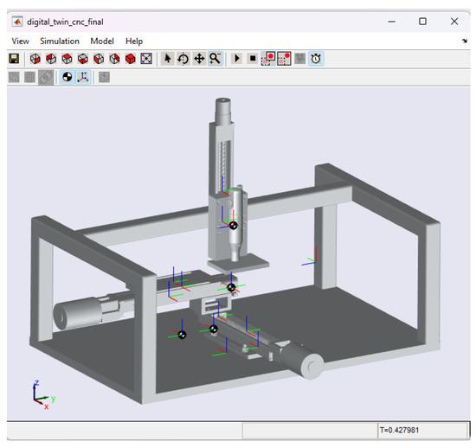Open the View menu
Viewport: 476px width, 448px height.
coord(21,42)
